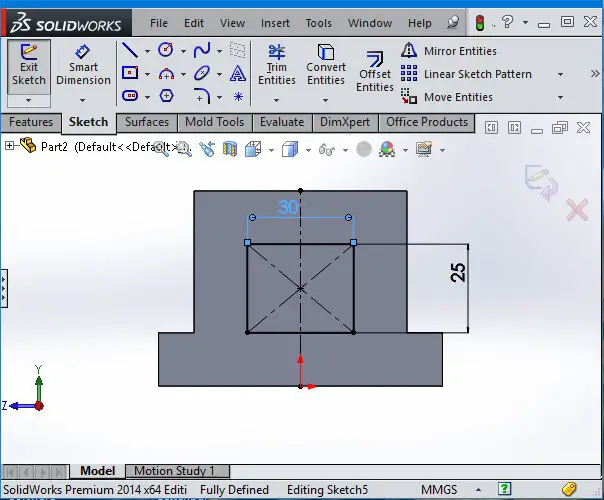The image size is (604, 500).
Task: Open the Move Entities dropdown arrow
Action: tap(560, 97)
